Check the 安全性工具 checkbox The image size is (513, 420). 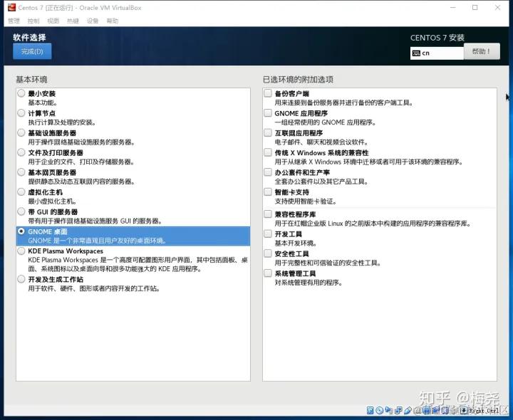[x=268, y=253]
